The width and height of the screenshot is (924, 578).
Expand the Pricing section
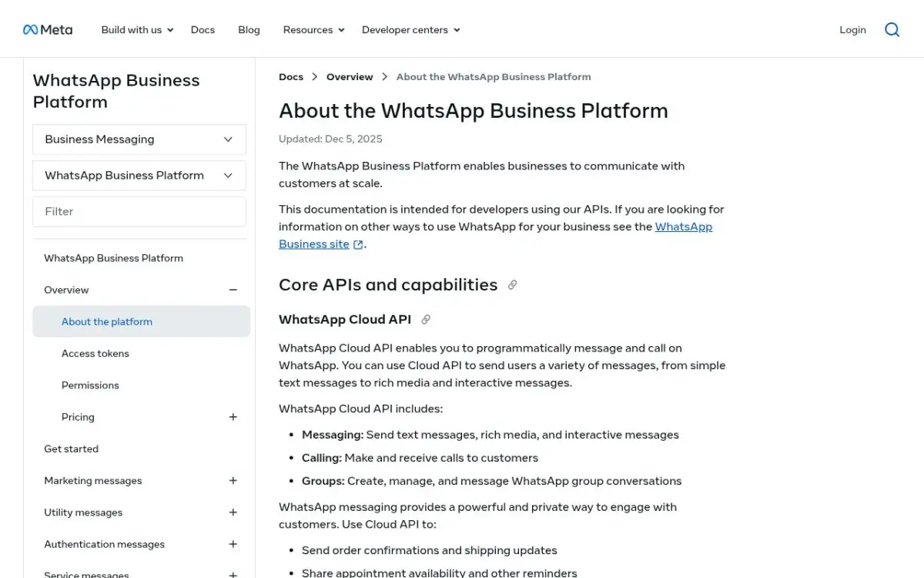click(233, 417)
